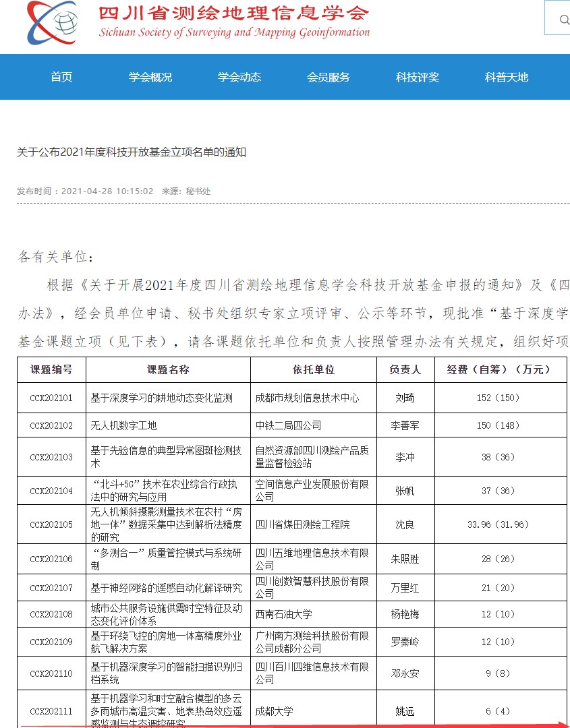Click the publish time 2021-04-28 text
This screenshot has height=728, width=570.
pyautogui.click(x=107, y=191)
